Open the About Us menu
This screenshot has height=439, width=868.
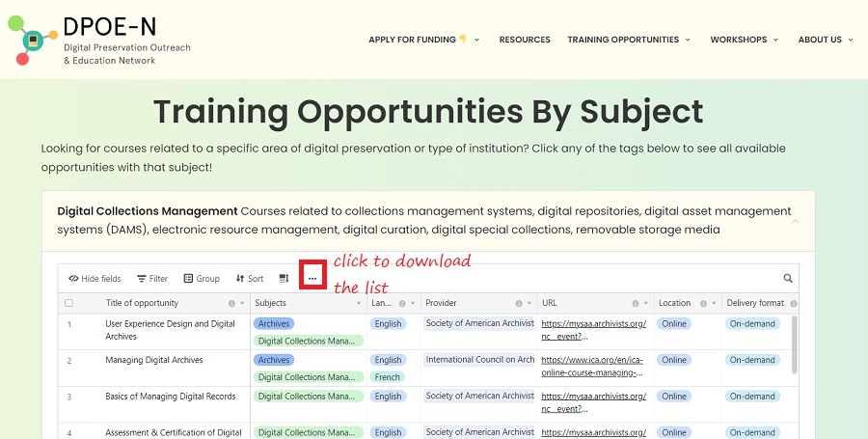coord(826,40)
